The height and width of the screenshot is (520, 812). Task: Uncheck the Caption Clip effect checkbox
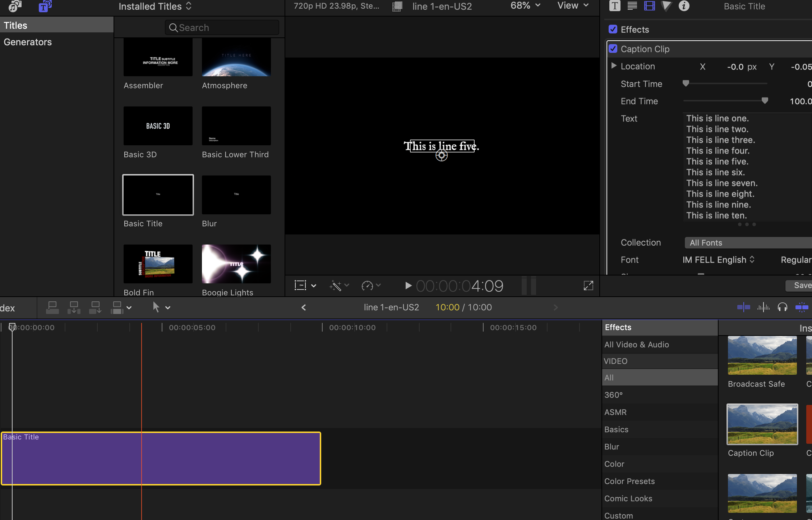coord(613,49)
